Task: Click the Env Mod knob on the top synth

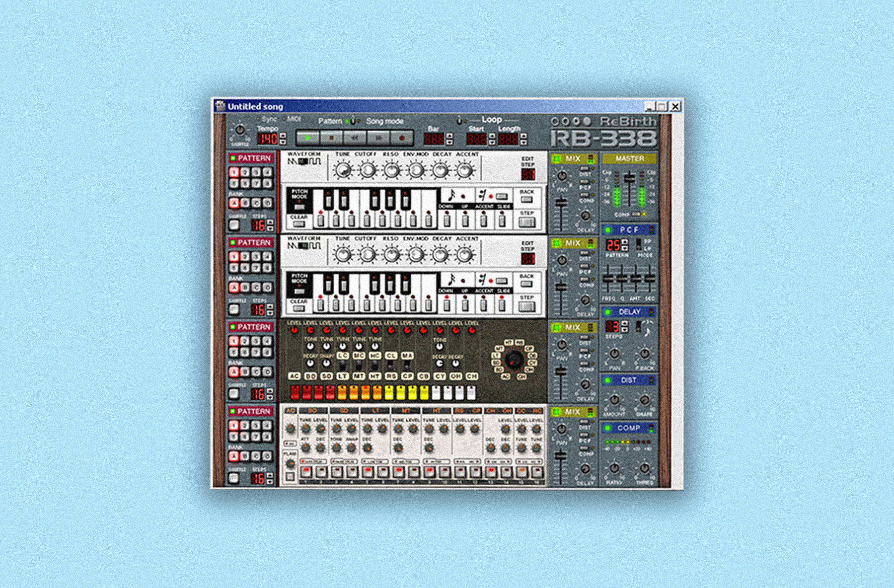Action: (415, 170)
